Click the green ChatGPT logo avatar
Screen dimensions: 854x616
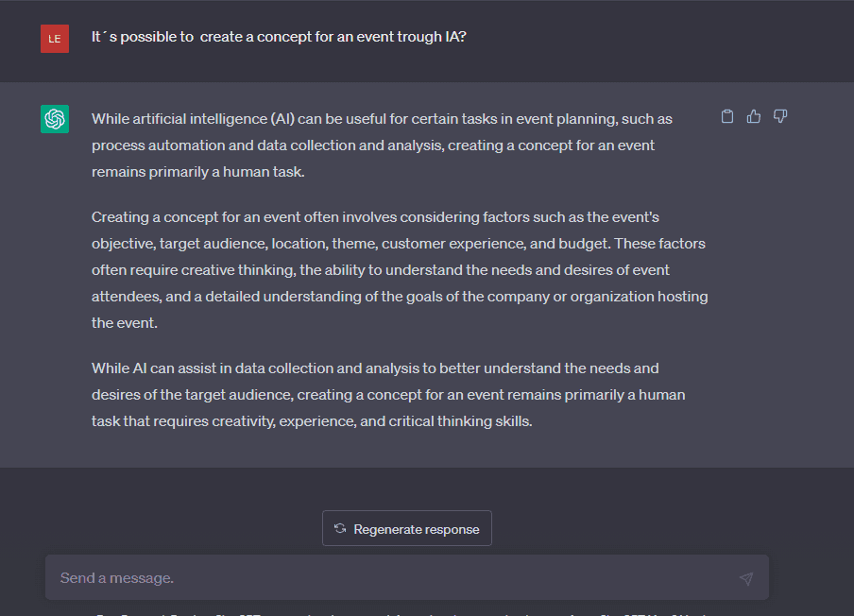point(55,119)
